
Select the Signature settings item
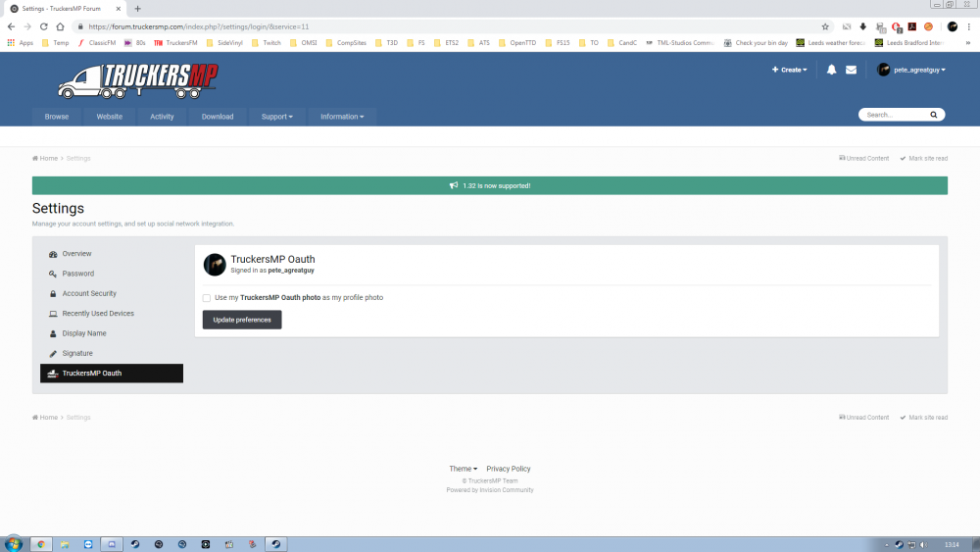point(77,353)
